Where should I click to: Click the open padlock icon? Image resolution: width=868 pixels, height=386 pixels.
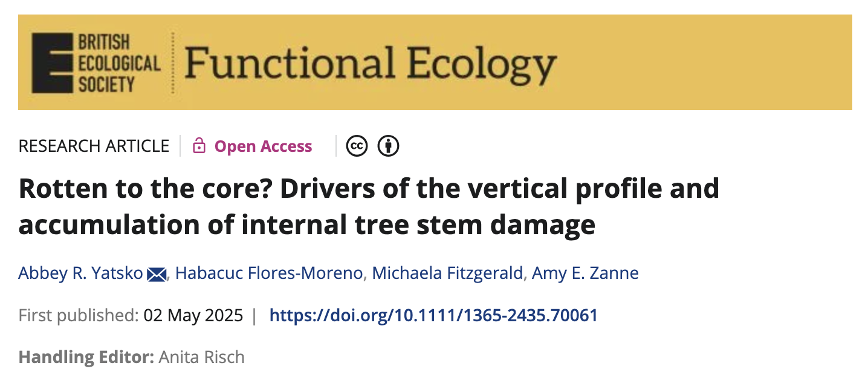pyautogui.click(x=199, y=146)
